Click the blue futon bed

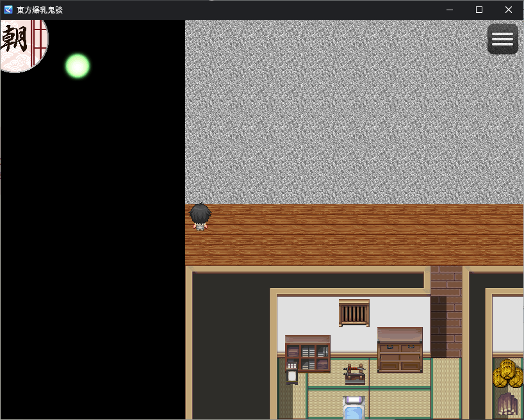[354, 408]
